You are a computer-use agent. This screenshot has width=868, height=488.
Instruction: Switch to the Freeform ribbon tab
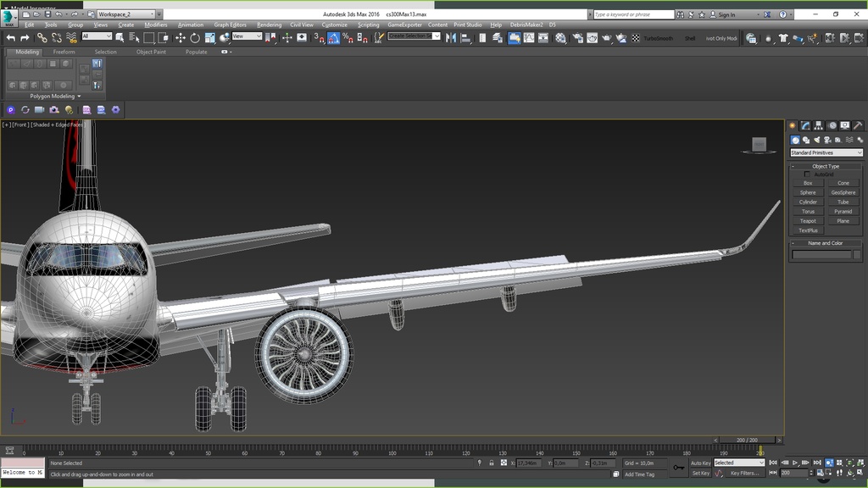(64, 52)
